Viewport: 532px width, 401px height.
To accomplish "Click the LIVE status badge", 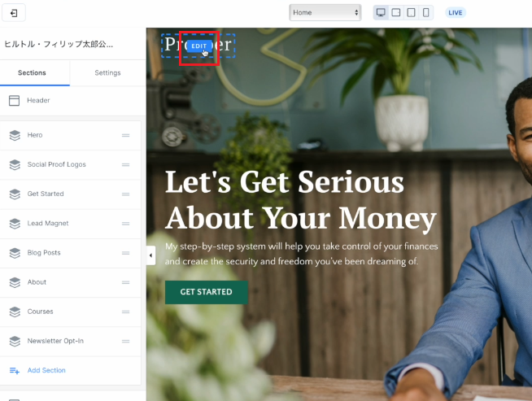I will click(x=456, y=12).
